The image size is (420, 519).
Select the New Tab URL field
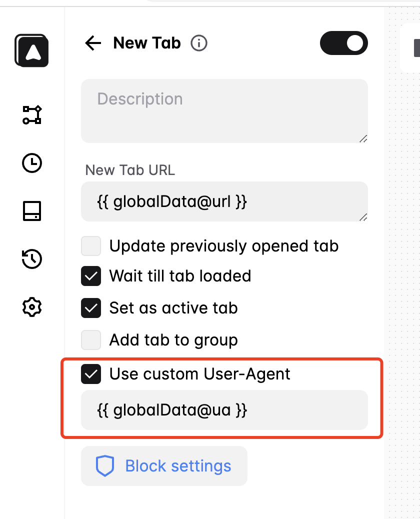pyautogui.click(x=224, y=201)
